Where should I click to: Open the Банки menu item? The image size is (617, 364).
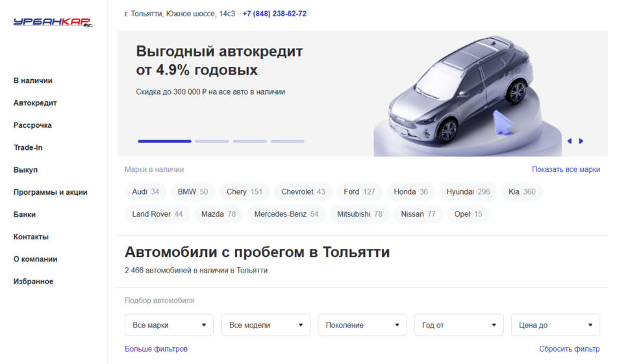click(25, 215)
